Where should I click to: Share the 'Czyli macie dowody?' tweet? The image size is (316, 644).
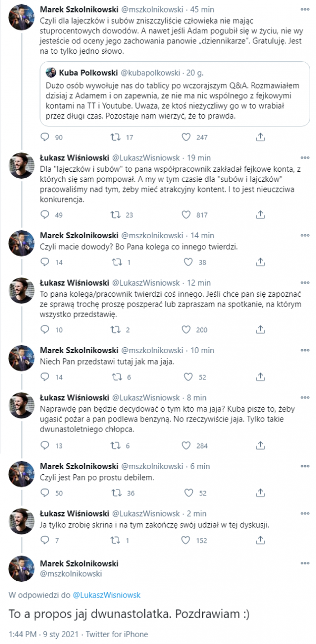click(259, 262)
